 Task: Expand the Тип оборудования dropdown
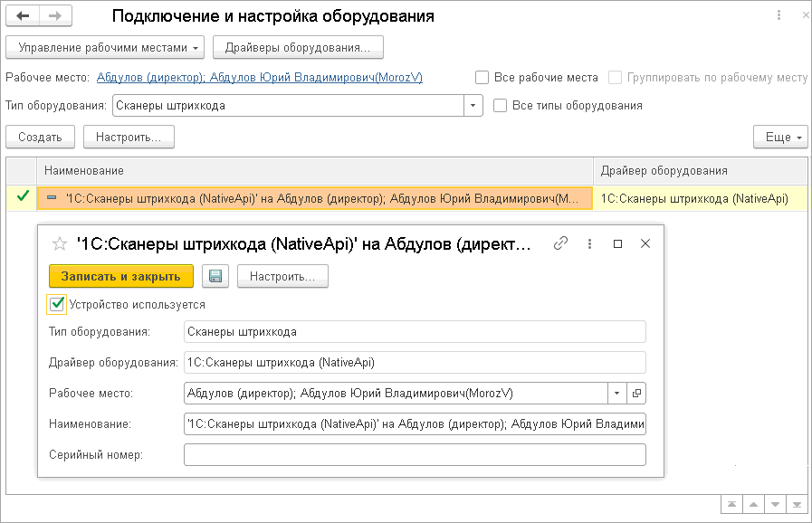click(473, 106)
